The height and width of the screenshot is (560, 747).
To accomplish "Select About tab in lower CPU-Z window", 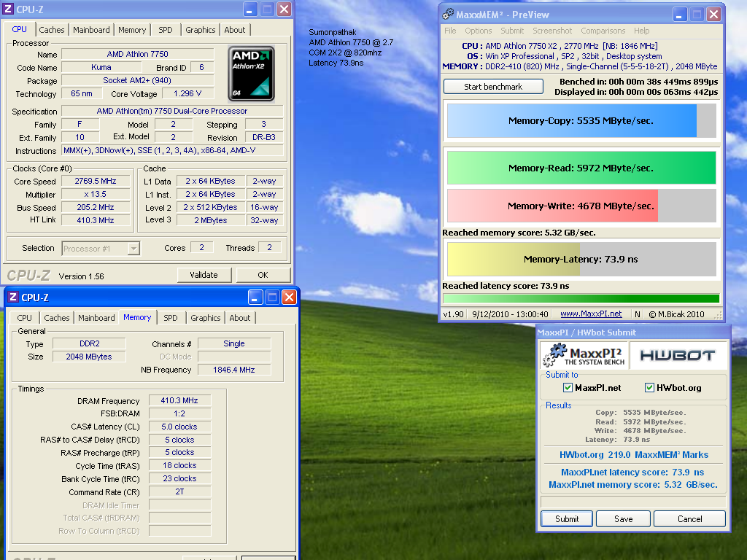I will [x=239, y=318].
